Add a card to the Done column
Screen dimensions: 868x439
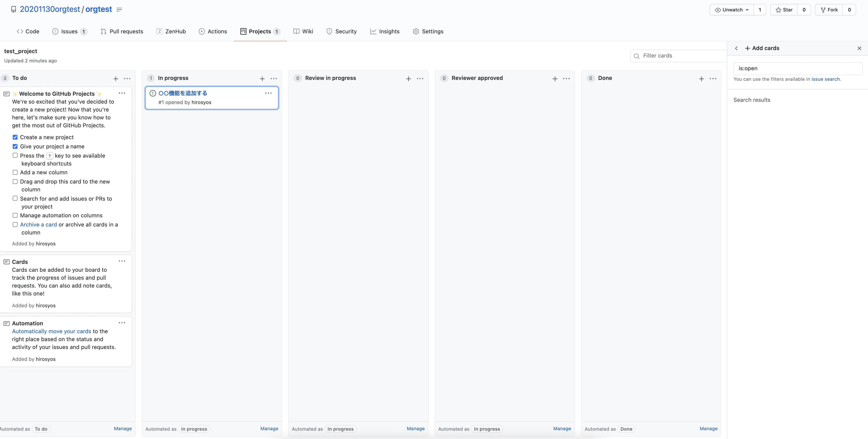tap(702, 79)
